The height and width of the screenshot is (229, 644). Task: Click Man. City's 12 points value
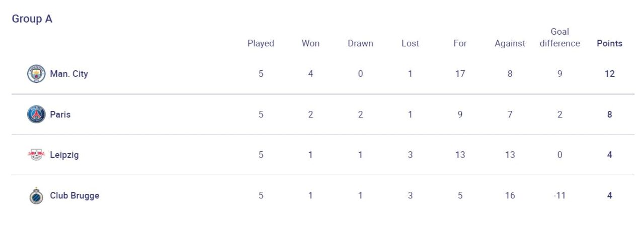[609, 74]
